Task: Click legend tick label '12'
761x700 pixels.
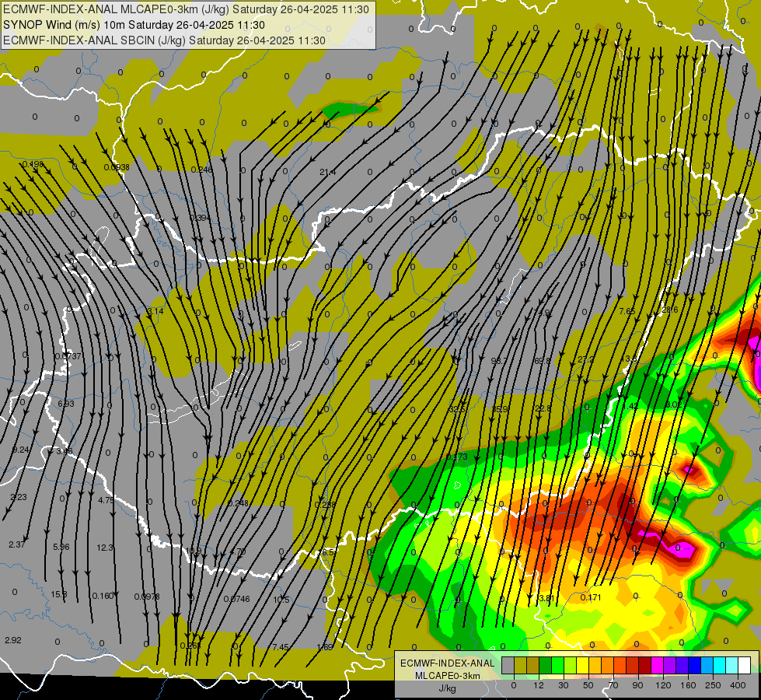Action: pos(539,685)
